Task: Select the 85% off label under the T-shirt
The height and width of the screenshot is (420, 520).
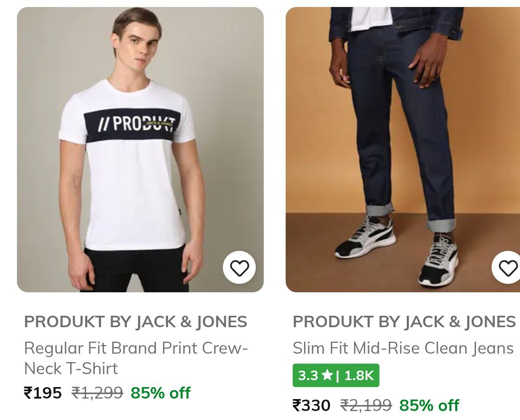Action: click(x=161, y=393)
